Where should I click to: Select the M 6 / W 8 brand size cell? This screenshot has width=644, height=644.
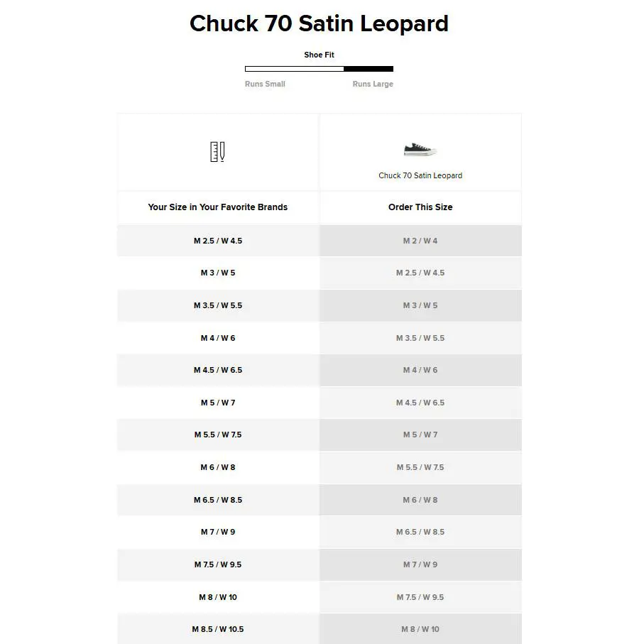[218, 467]
